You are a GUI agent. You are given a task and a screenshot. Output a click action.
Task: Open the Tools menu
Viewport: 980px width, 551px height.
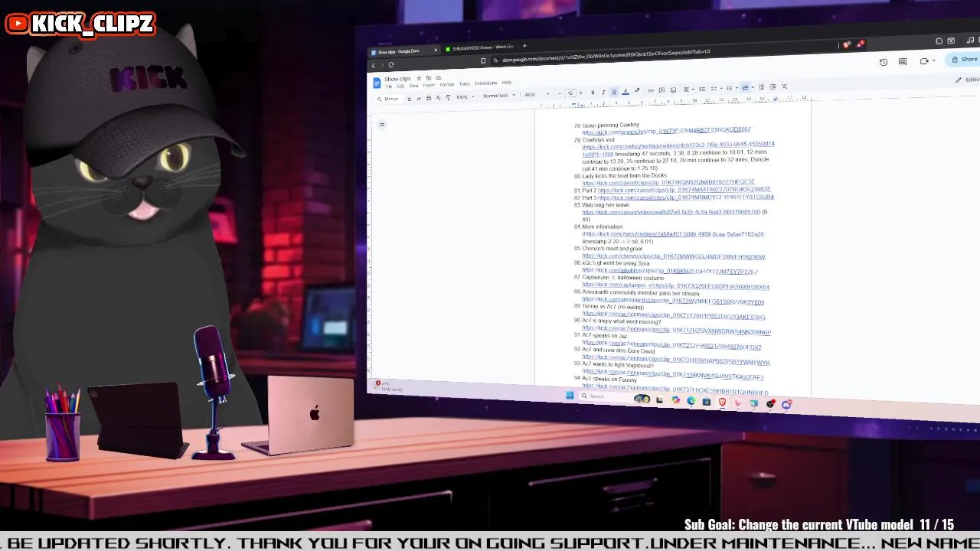pos(465,83)
